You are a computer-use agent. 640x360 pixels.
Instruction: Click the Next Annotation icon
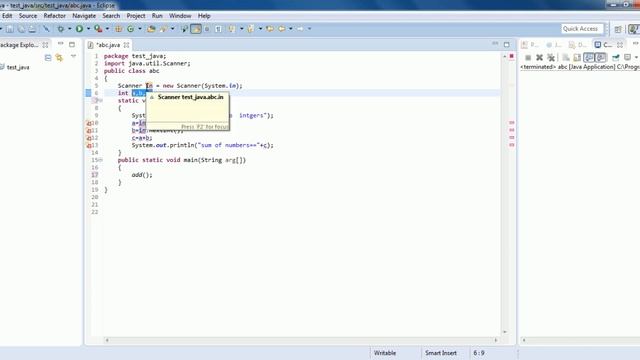(232, 29)
